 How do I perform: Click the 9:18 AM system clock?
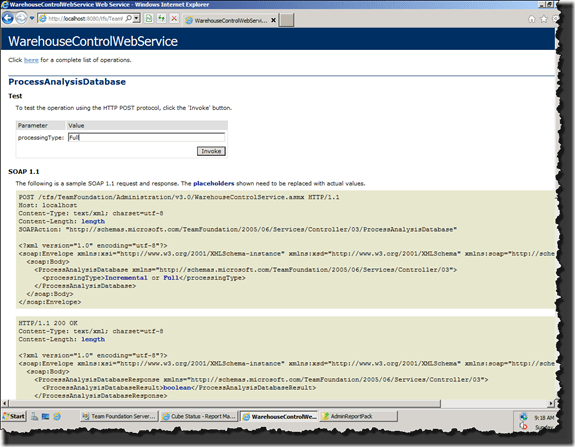544,418
